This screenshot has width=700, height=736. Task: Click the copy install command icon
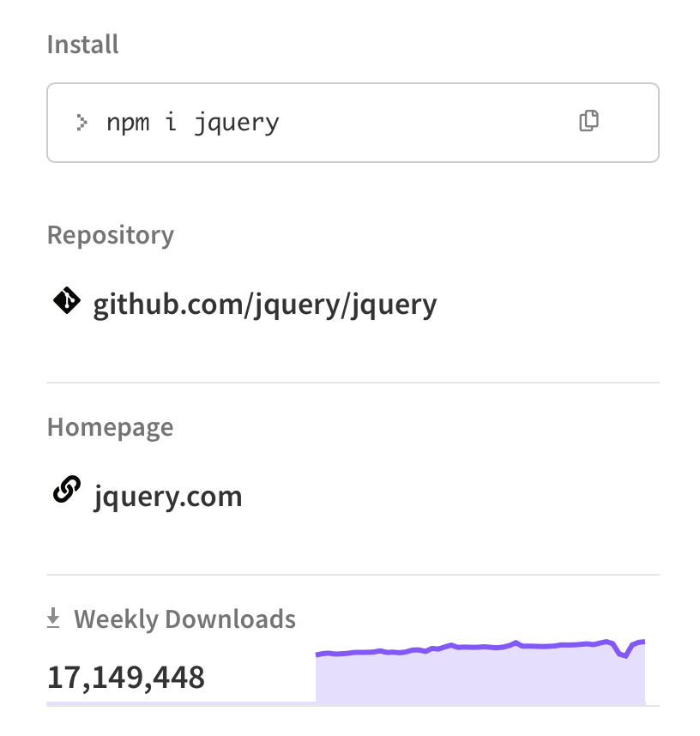click(588, 121)
